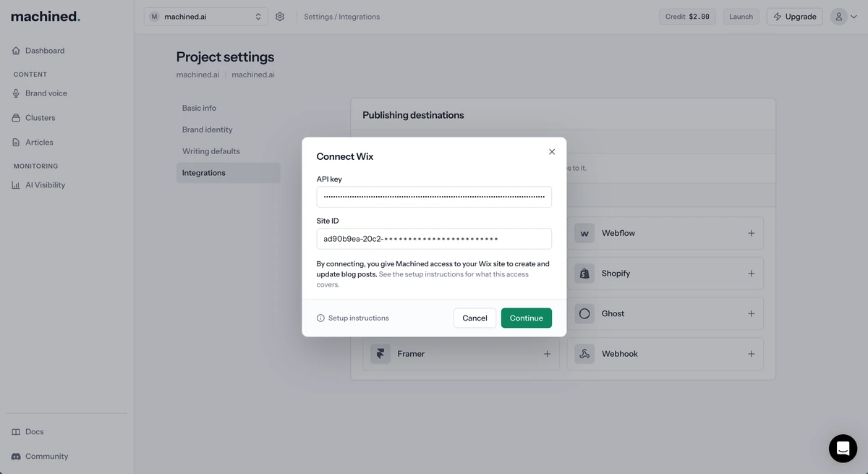Click the Docs book icon
The image size is (868, 474).
(16, 432)
